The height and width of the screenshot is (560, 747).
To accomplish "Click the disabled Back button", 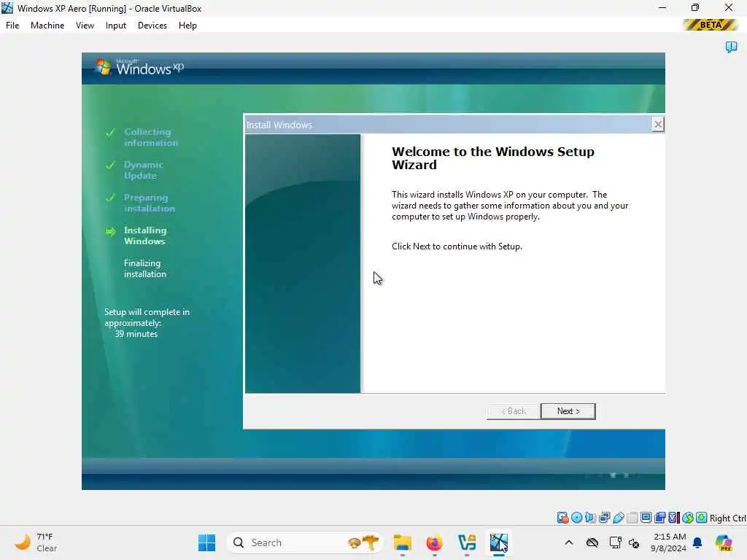I will [x=514, y=411].
